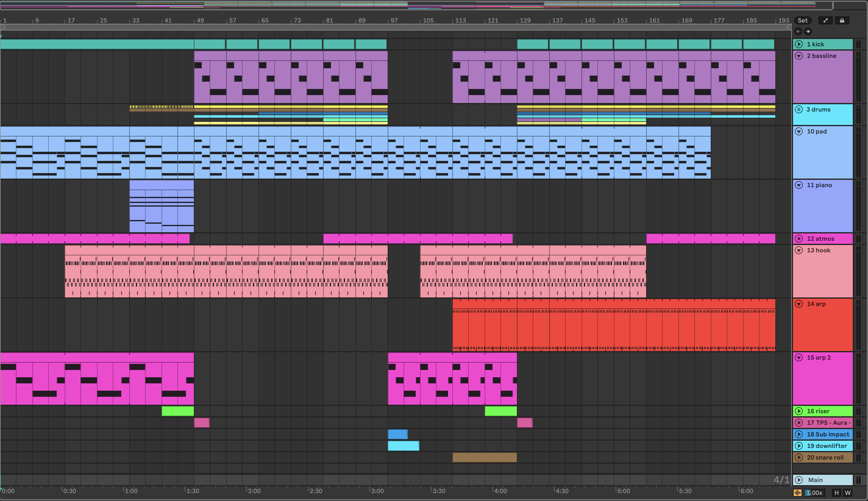Select the first pink TPS Aura clip
Screen dimensions: 868x501
[202, 423]
